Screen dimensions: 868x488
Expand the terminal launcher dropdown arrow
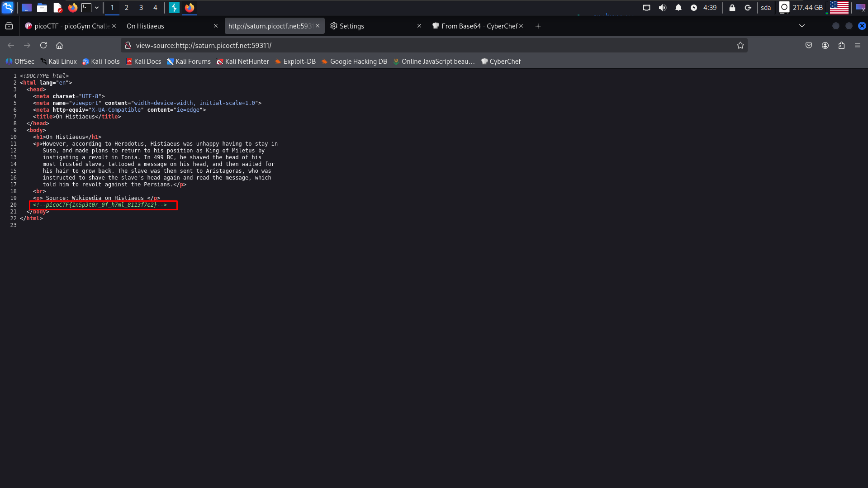97,8
